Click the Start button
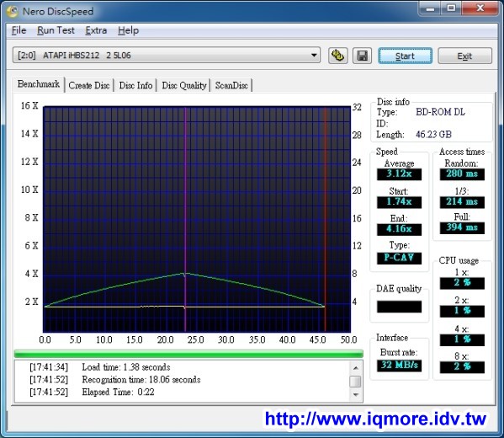The width and height of the screenshot is (504, 438). 405,56
